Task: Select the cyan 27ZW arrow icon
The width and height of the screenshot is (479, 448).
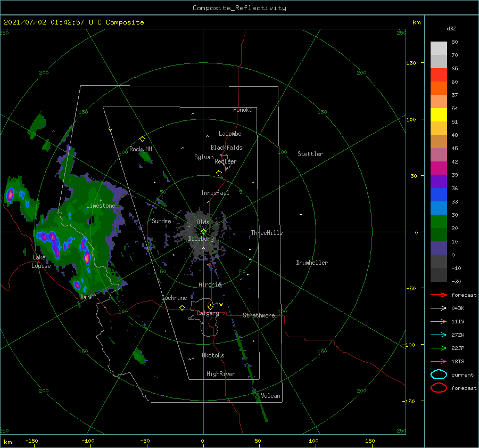Action: click(439, 335)
